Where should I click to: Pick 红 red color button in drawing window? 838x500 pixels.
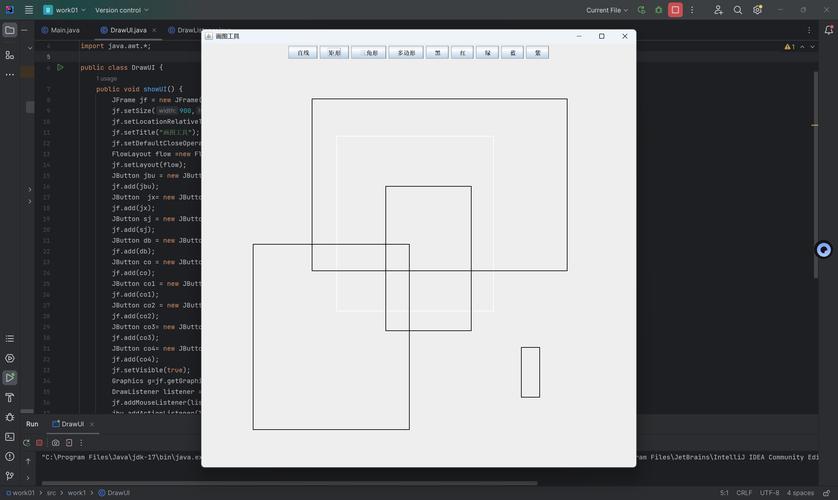click(x=463, y=52)
